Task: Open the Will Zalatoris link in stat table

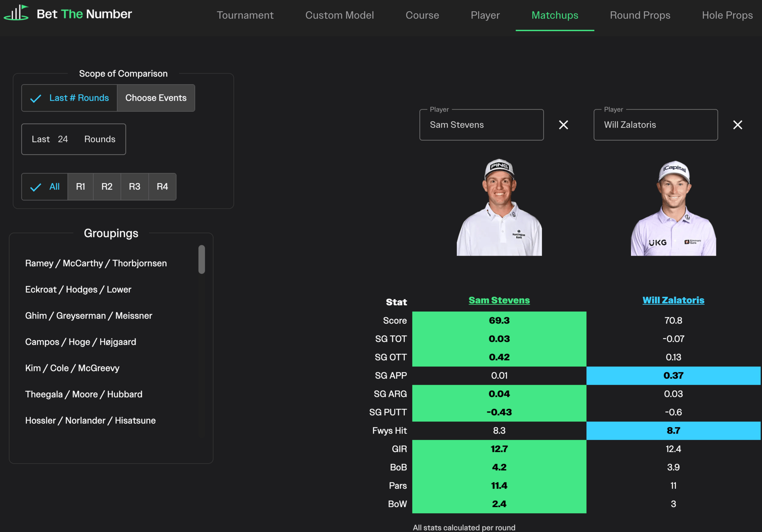Action: [673, 300]
